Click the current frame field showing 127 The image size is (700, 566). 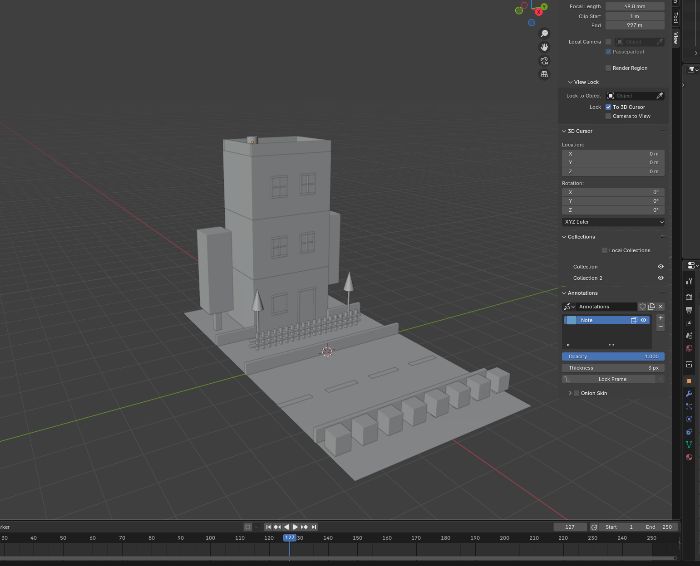pos(570,527)
